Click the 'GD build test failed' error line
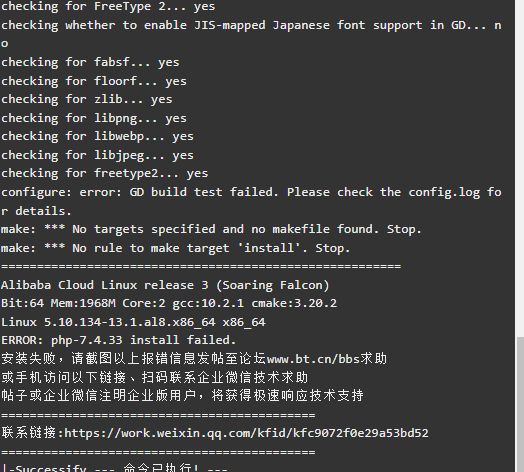This screenshot has height=472, width=524. pos(251,201)
